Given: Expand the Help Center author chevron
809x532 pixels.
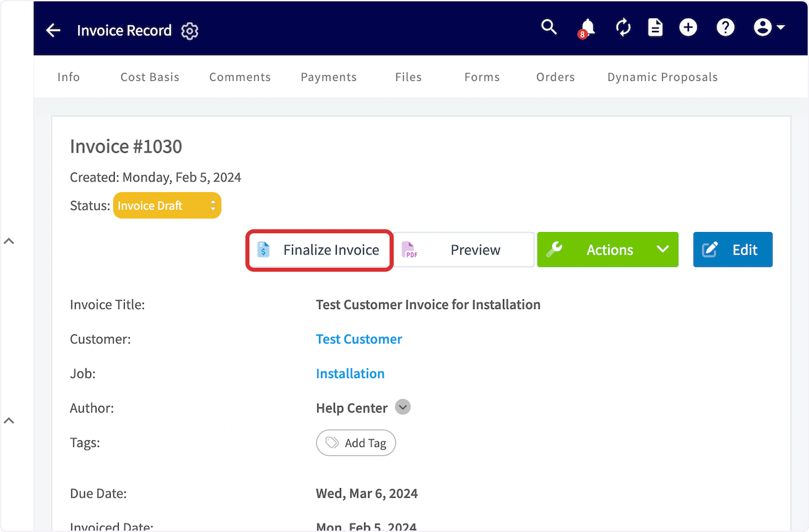Looking at the screenshot, I should (402, 407).
